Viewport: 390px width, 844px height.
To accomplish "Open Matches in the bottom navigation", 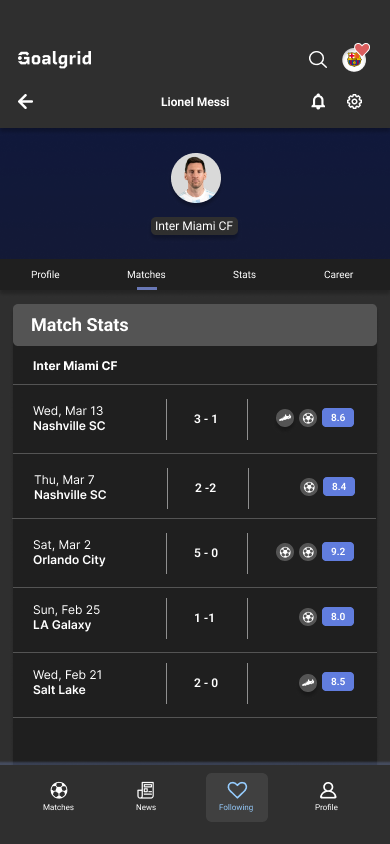I will coord(59,797).
